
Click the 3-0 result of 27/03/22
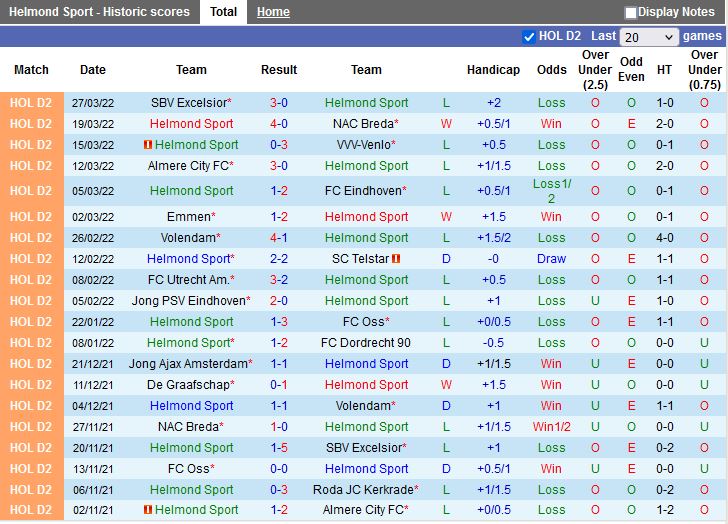coord(279,103)
